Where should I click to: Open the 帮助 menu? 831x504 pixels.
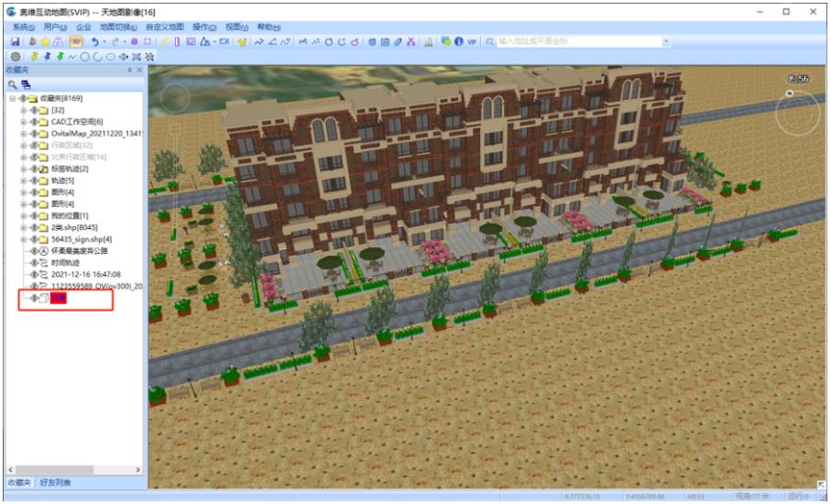pos(268,27)
